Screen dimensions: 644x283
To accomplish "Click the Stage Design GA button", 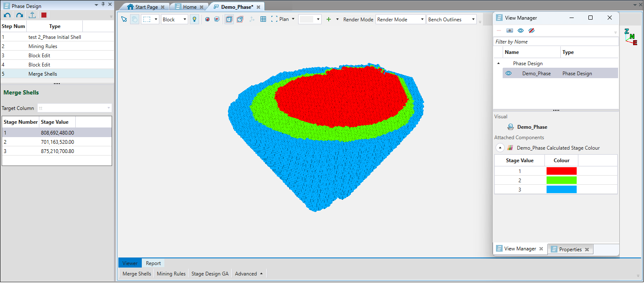I will click(210, 274).
